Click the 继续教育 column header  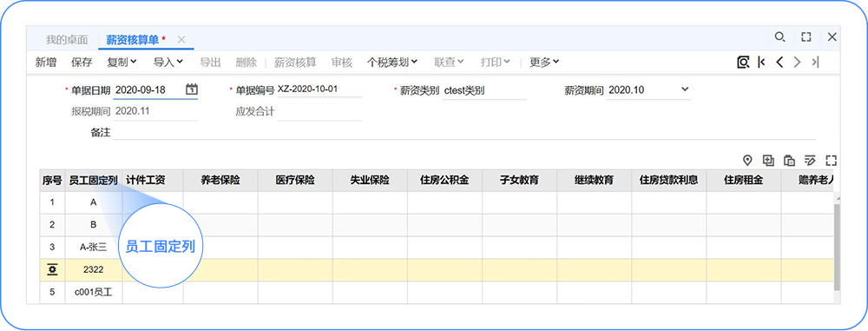594,180
